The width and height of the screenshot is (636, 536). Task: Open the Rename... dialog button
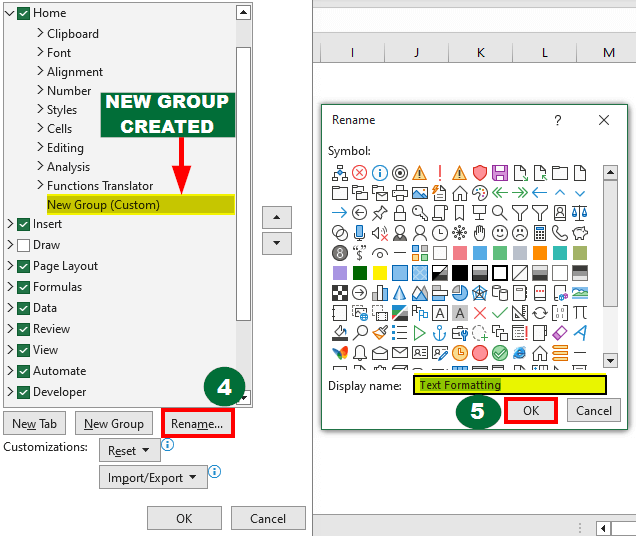coord(198,423)
